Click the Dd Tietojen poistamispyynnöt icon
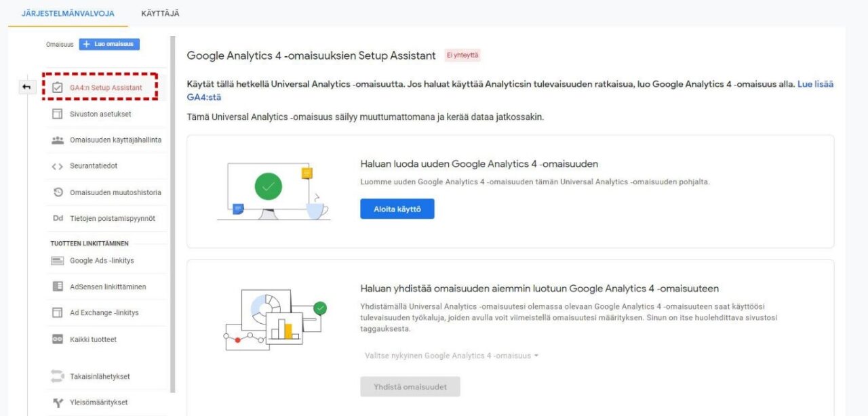Viewport: 868px width, 416px height. (58, 218)
